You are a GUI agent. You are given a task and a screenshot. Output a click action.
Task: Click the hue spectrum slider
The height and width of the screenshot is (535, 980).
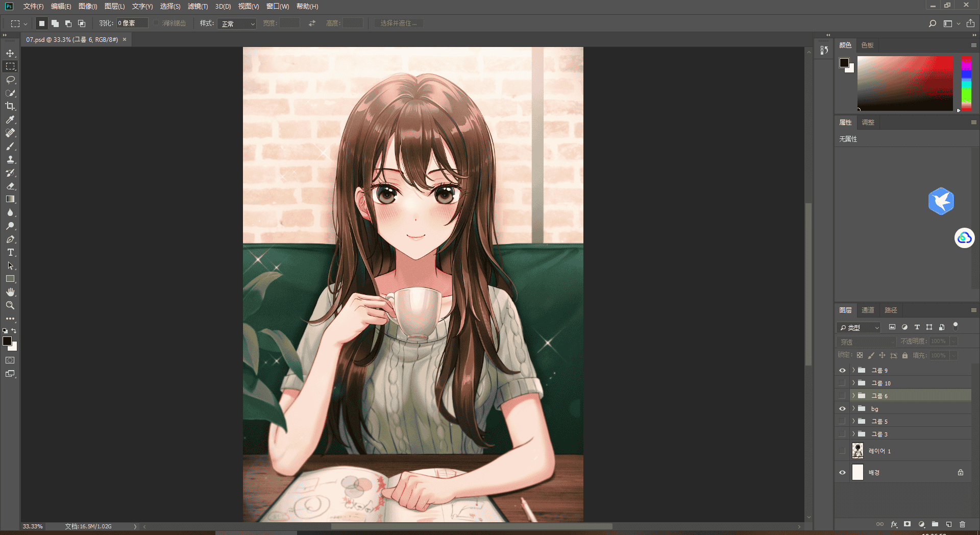point(966,83)
